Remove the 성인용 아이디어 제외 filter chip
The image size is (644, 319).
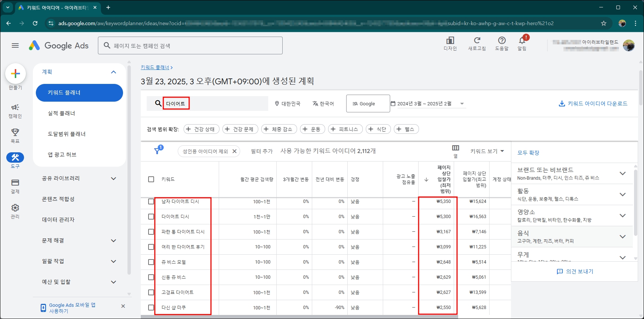(x=234, y=151)
